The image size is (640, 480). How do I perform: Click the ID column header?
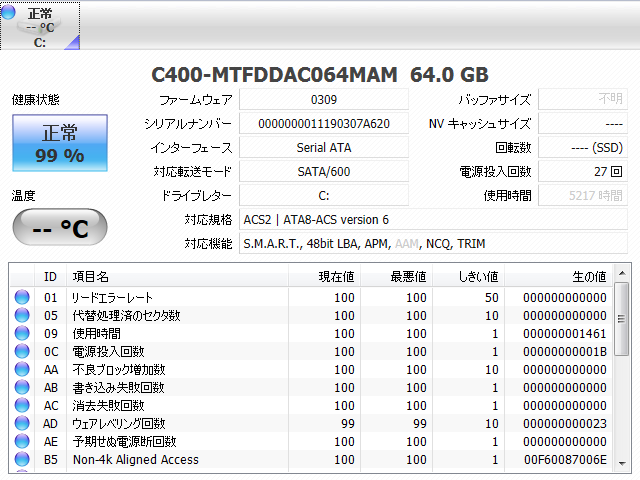[51, 277]
